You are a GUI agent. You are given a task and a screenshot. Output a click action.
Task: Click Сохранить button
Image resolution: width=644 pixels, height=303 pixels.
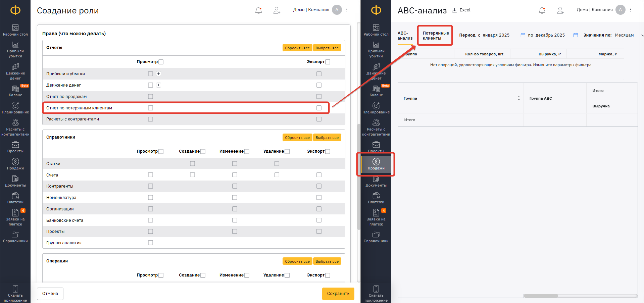click(x=338, y=294)
